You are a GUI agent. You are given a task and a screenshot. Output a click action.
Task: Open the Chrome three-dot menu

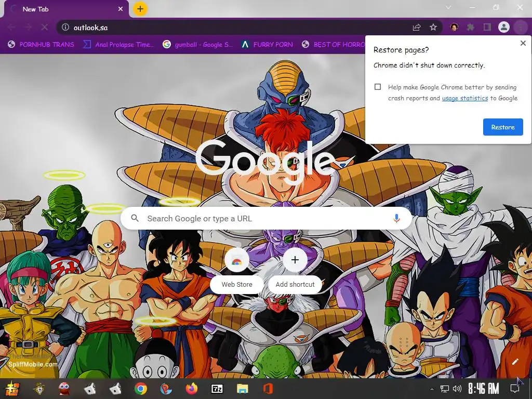[521, 27]
